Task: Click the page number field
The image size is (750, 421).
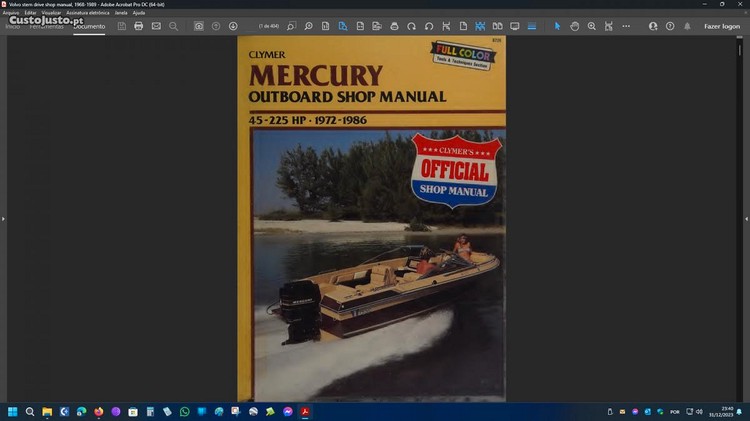Action: tap(269, 26)
